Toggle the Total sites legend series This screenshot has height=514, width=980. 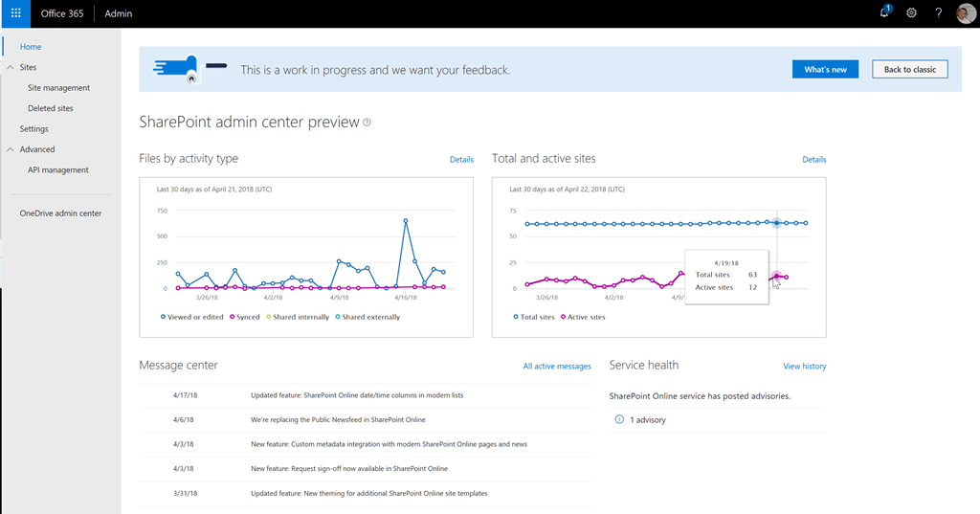534,317
